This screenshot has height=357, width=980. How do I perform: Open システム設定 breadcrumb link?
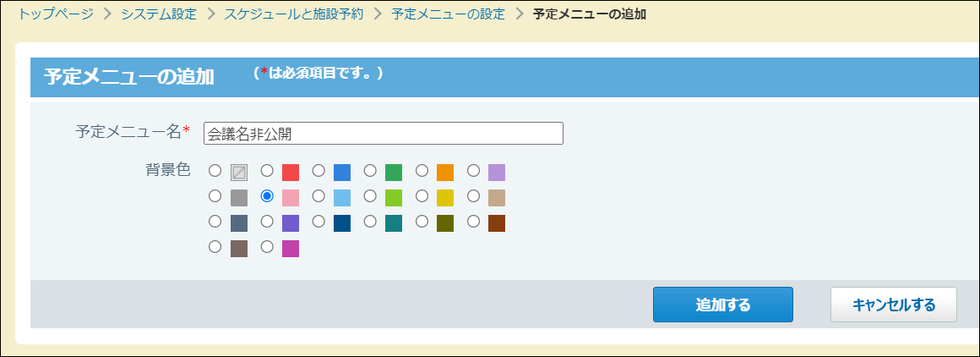[159, 15]
